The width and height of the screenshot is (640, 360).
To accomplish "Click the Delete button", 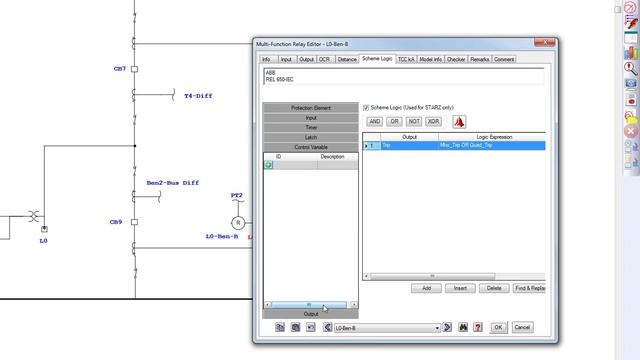I will (x=494, y=288).
